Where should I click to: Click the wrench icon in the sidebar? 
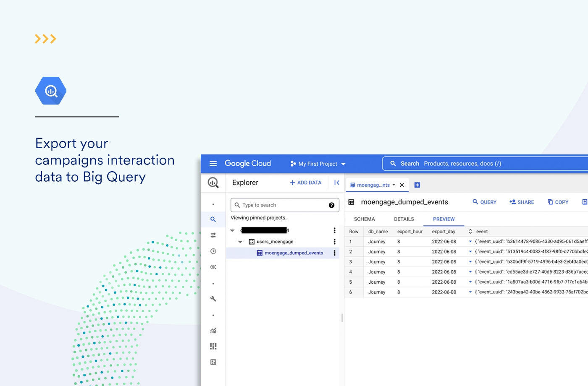(213, 299)
